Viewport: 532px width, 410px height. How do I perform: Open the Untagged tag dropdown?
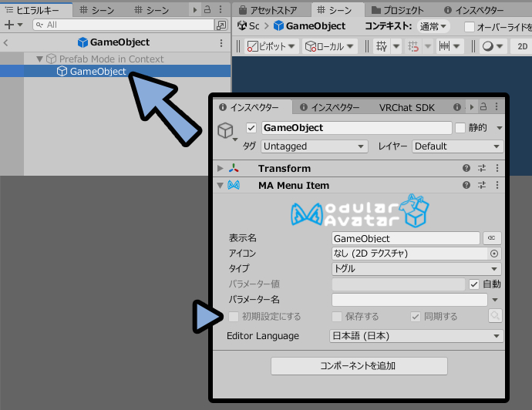[314, 146]
